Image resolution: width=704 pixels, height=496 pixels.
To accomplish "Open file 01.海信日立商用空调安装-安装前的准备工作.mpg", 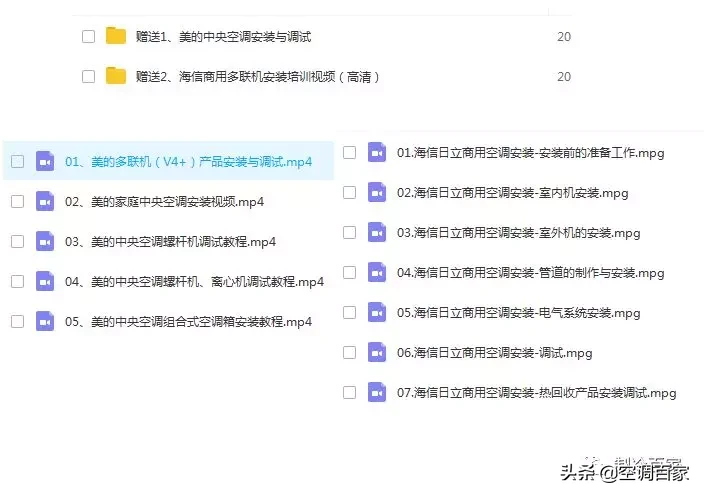I will tap(530, 153).
